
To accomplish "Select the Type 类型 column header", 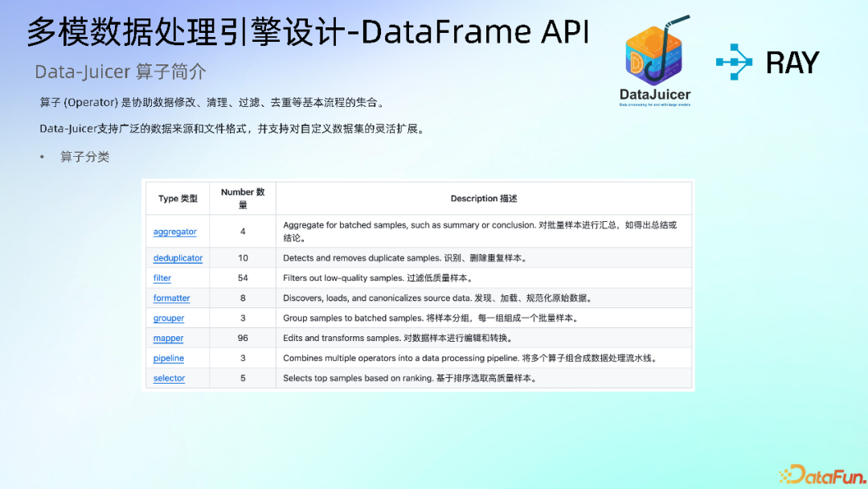I will tap(177, 198).
